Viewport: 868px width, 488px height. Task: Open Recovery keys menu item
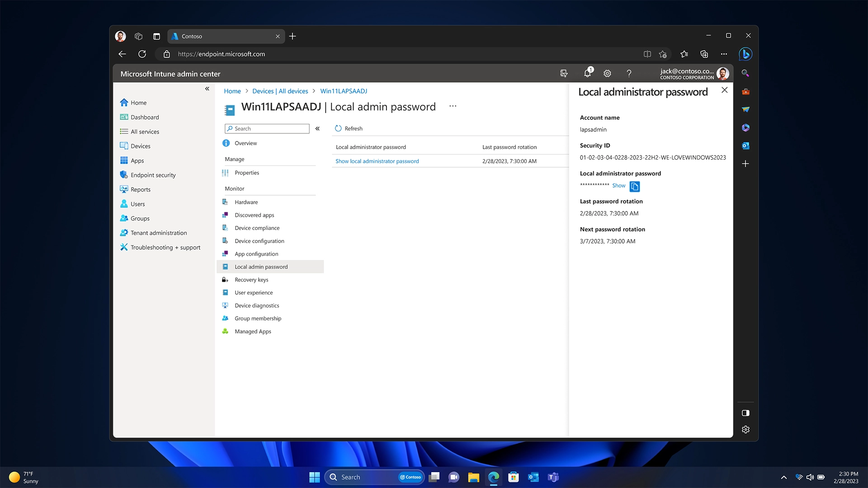coord(251,280)
